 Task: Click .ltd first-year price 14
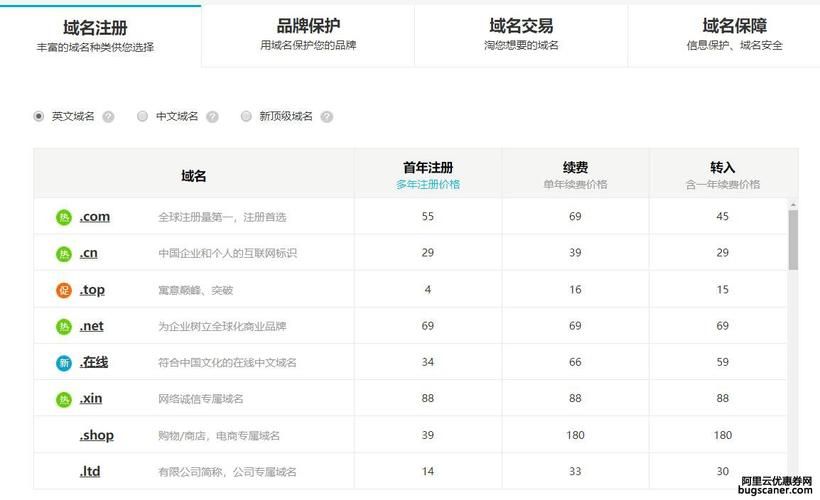click(428, 471)
